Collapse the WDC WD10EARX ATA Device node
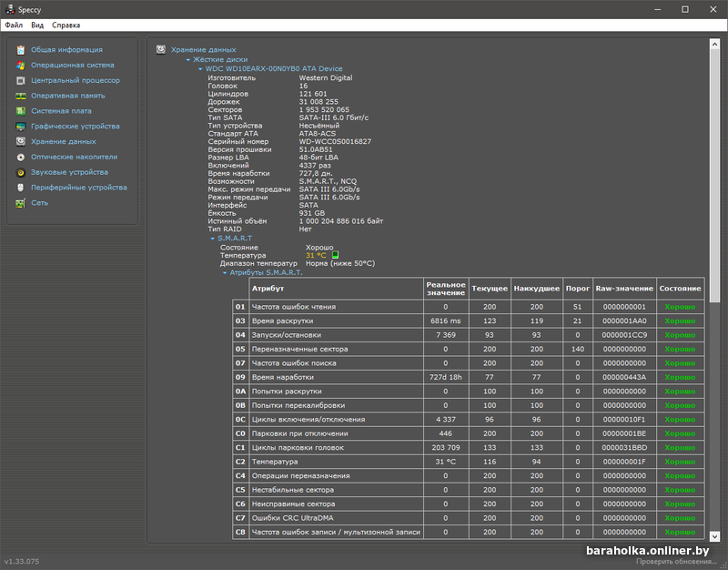728x570 pixels. pos(200,69)
